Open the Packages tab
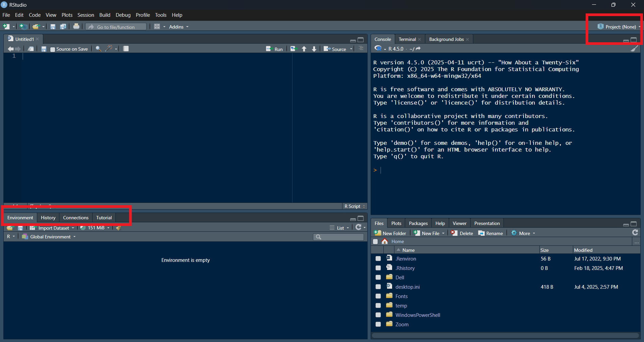 [418, 223]
